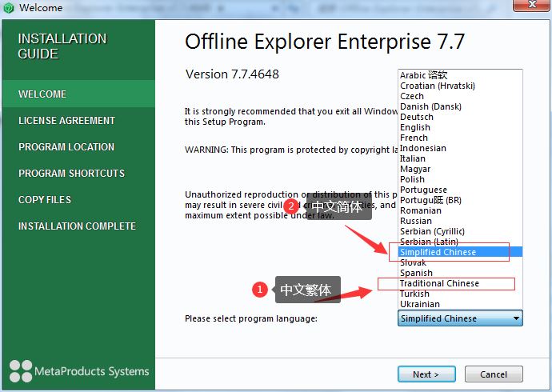Close the Welcome installer window

pyautogui.click(x=532, y=5)
